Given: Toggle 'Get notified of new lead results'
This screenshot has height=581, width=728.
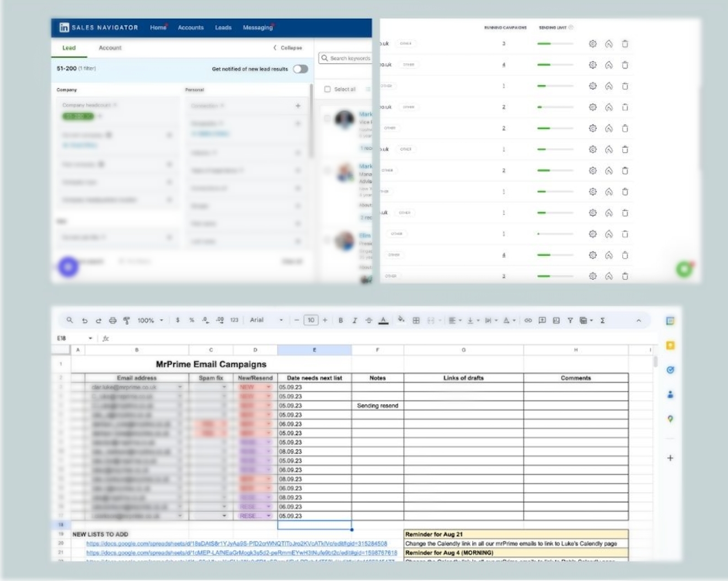Looking at the screenshot, I should (x=301, y=69).
